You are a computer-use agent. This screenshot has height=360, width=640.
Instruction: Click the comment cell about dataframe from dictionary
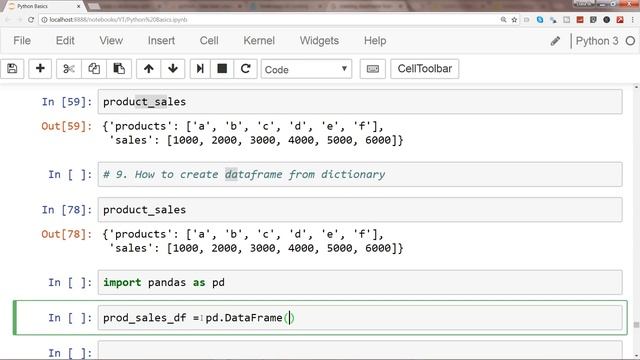(360, 174)
